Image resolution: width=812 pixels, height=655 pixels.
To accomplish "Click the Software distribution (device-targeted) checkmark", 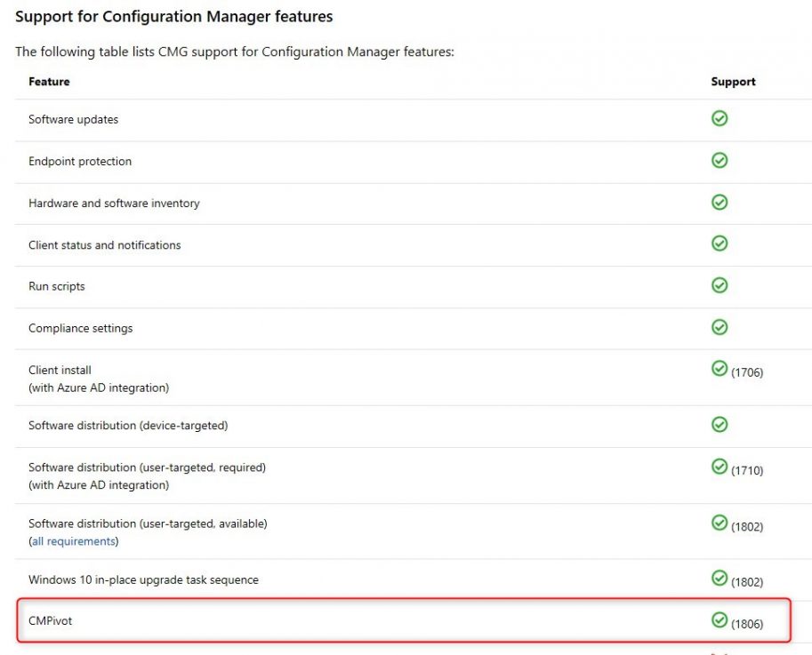I will pos(719,425).
